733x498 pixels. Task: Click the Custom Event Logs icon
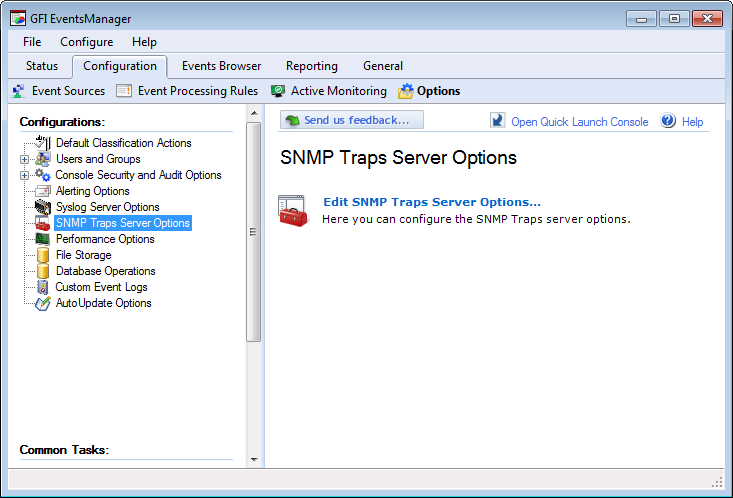[x=43, y=287]
